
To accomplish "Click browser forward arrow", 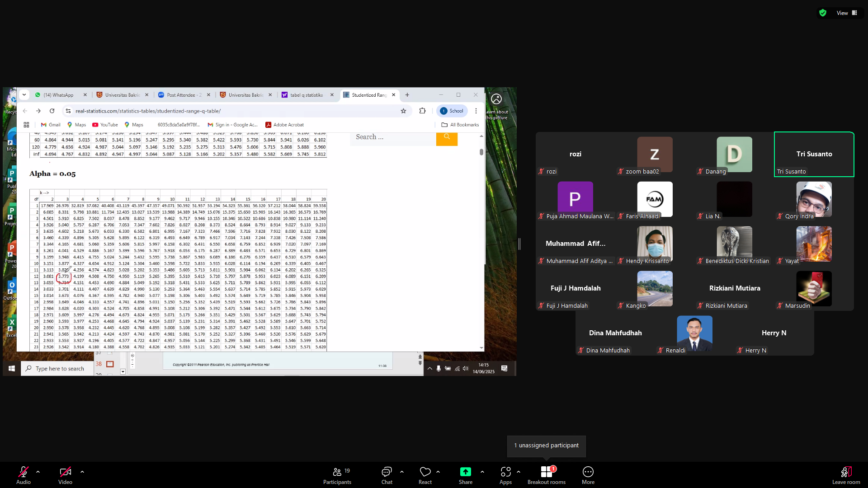I will pyautogui.click(x=38, y=111).
